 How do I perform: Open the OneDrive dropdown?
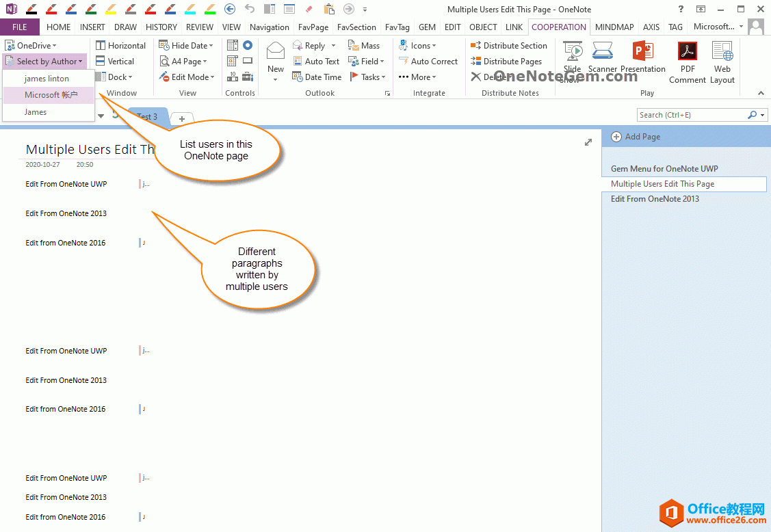tap(31, 45)
